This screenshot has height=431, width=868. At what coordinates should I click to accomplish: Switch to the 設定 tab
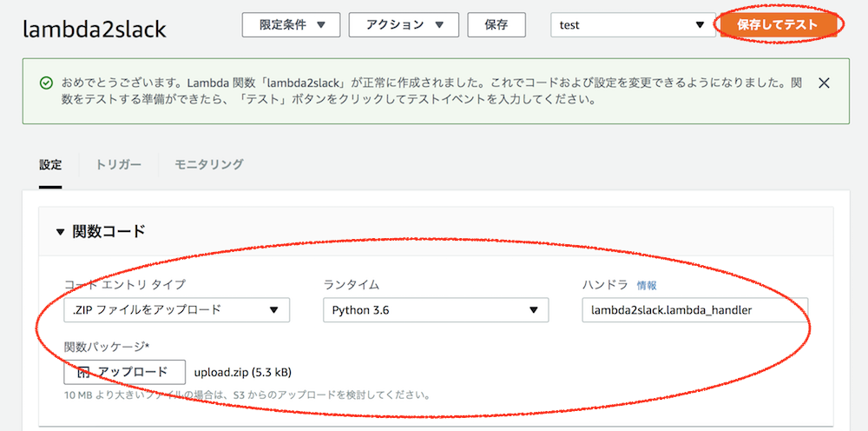[x=50, y=164]
